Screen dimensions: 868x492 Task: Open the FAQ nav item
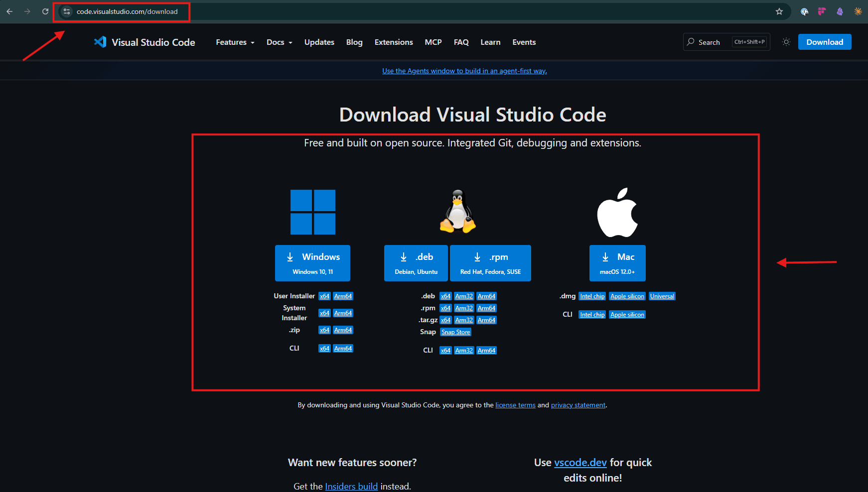pos(461,42)
